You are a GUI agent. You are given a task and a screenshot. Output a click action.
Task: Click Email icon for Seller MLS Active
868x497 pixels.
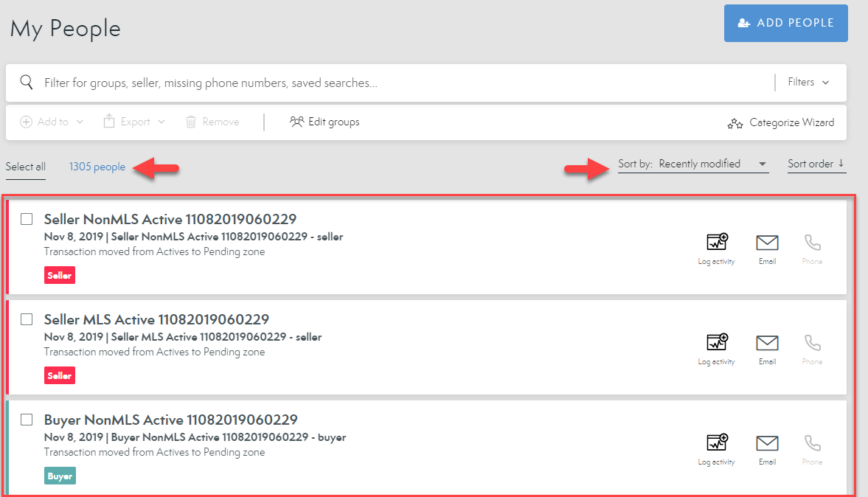point(767,343)
